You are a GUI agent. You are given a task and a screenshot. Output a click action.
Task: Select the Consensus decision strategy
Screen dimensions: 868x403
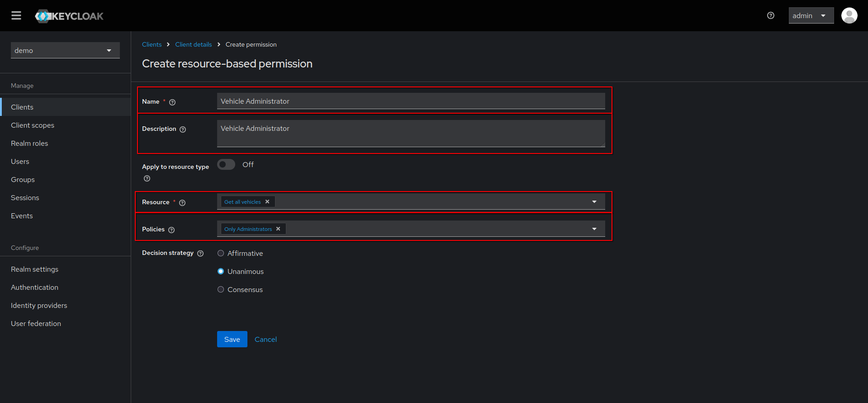pos(221,289)
